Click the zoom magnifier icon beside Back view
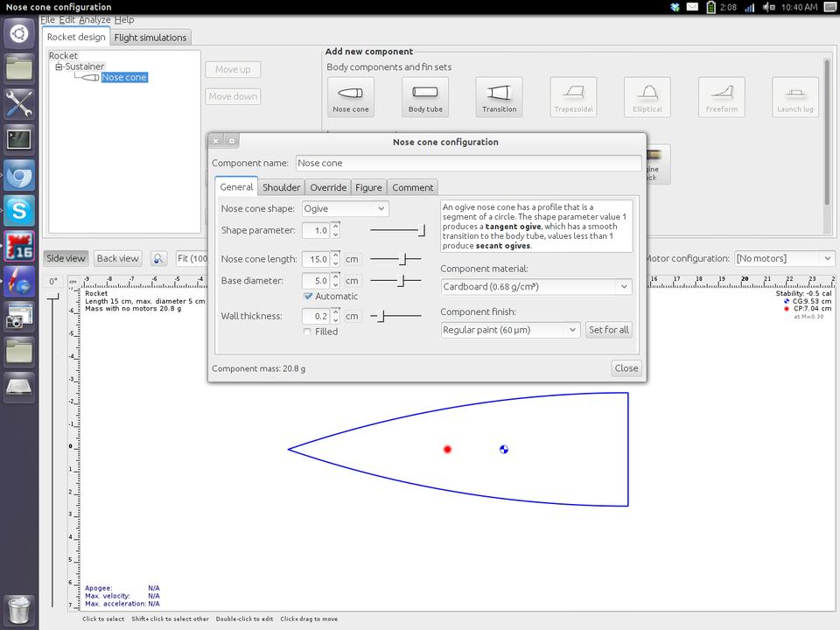The height and width of the screenshot is (630, 840). click(158, 258)
